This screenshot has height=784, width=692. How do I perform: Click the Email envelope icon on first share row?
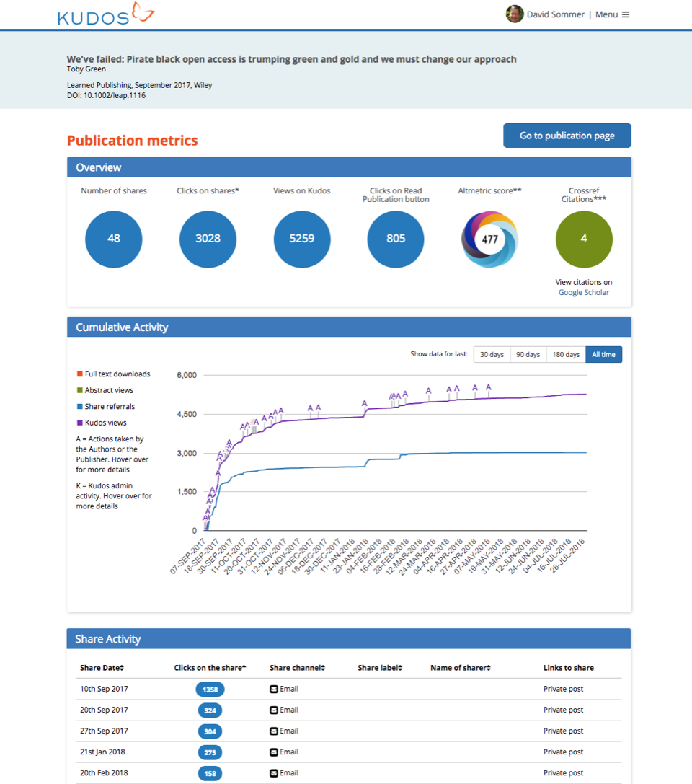coord(275,689)
